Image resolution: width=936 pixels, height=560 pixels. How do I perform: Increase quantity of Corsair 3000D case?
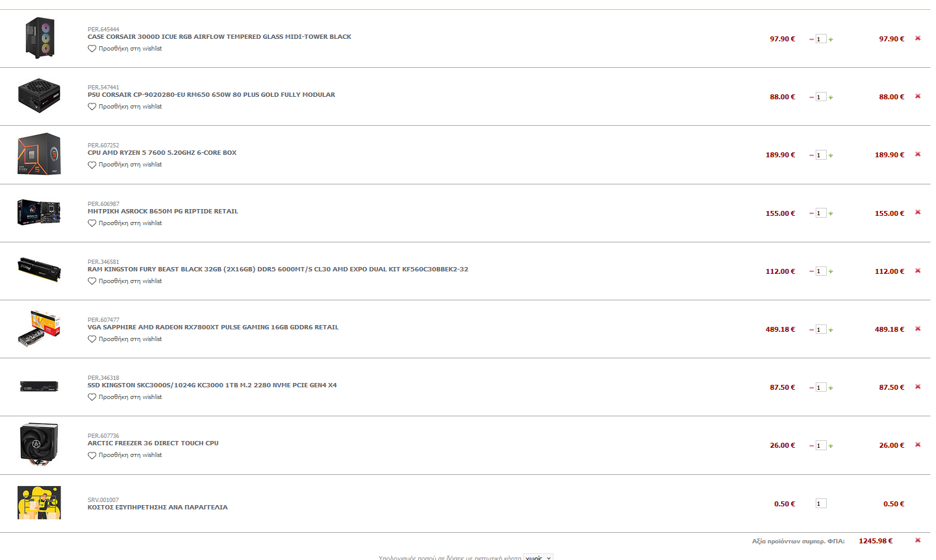pos(830,39)
